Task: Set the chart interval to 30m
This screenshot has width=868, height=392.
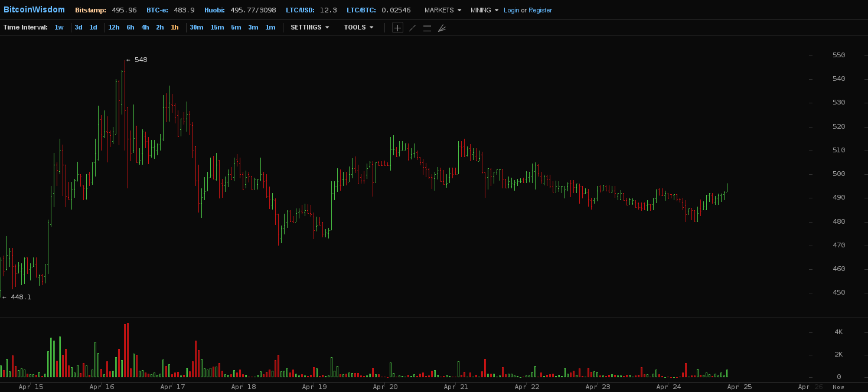Action: pos(197,27)
